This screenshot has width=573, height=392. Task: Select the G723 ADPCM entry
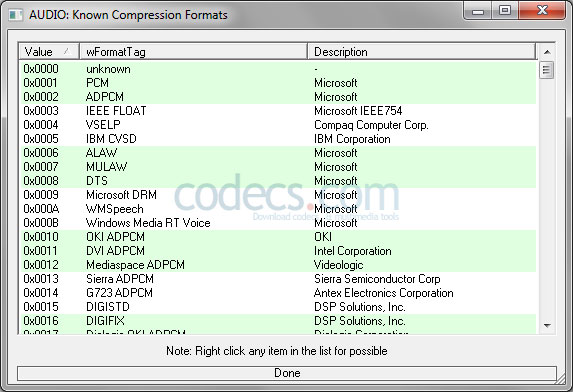tap(119, 293)
